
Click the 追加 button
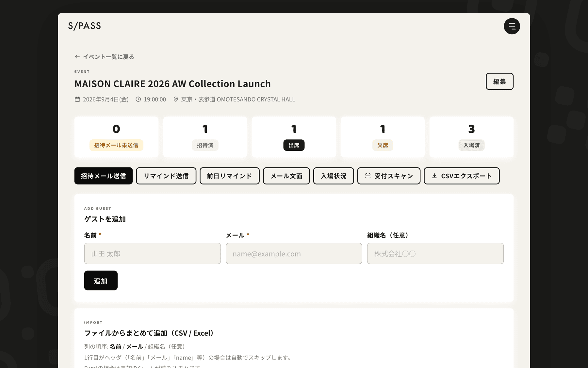(x=101, y=280)
